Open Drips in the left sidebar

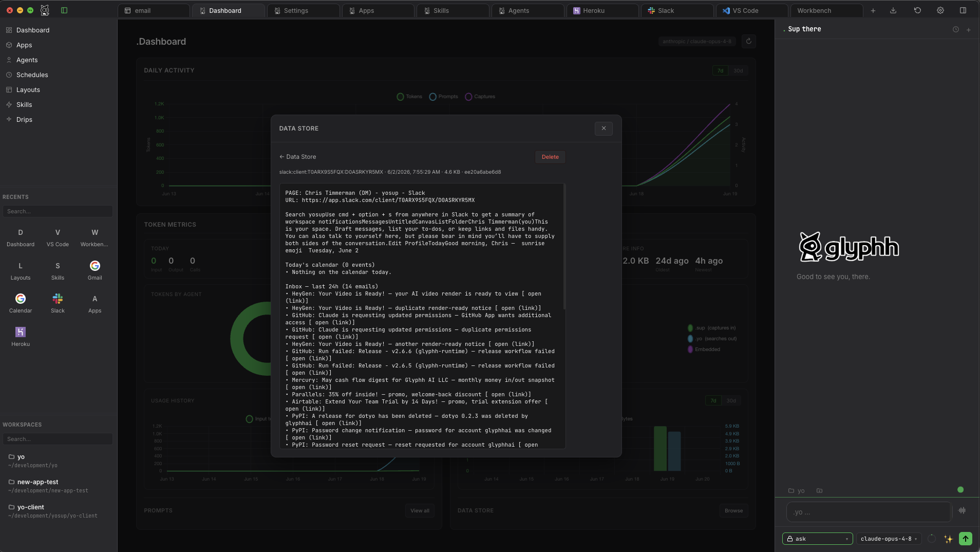coord(24,120)
